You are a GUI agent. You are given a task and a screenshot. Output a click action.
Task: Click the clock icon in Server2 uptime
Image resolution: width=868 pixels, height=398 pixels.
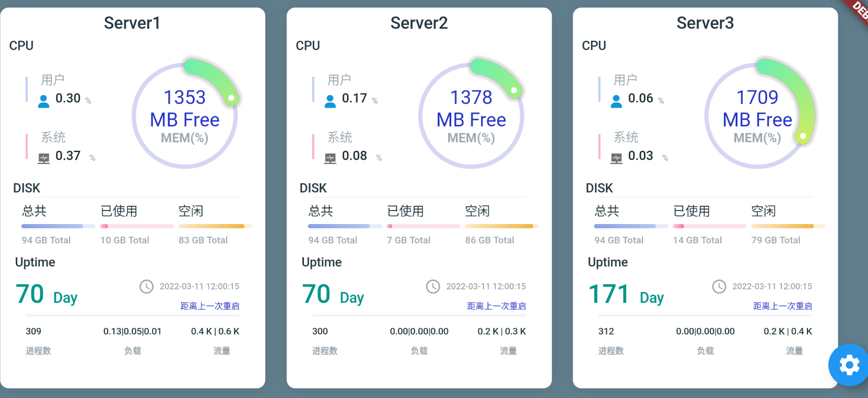pyautogui.click(x=433, y=287)
